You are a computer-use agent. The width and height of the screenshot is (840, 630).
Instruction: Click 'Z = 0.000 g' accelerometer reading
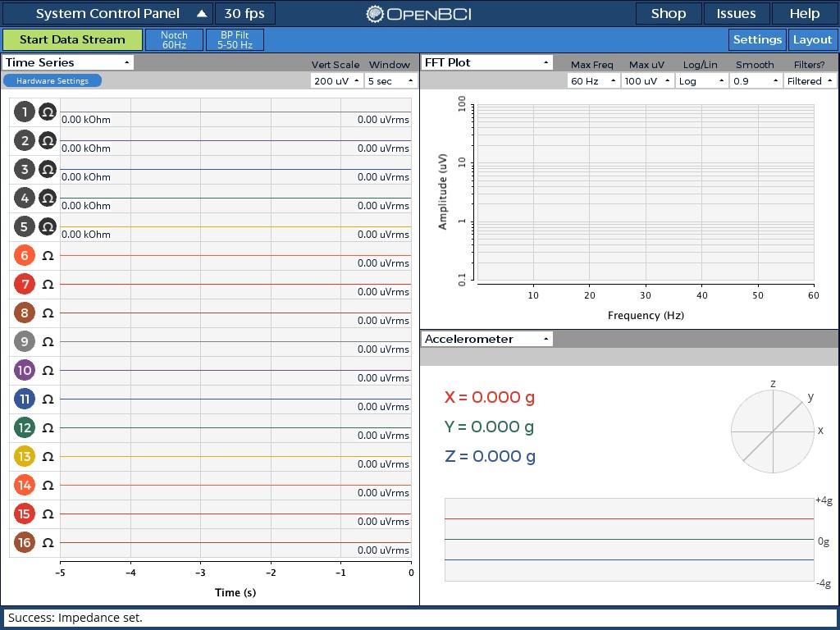(x=490, y=456)
